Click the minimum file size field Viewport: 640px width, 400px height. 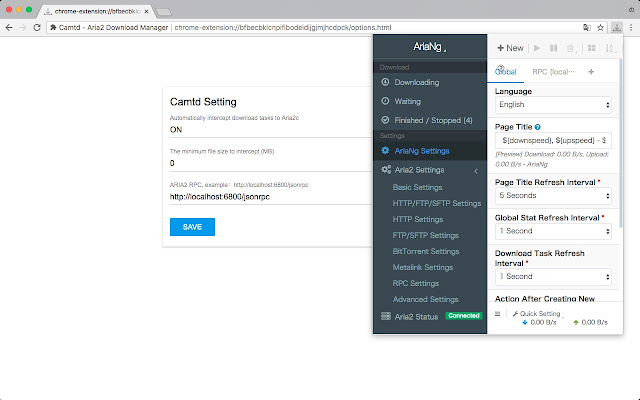pos(271,163)
